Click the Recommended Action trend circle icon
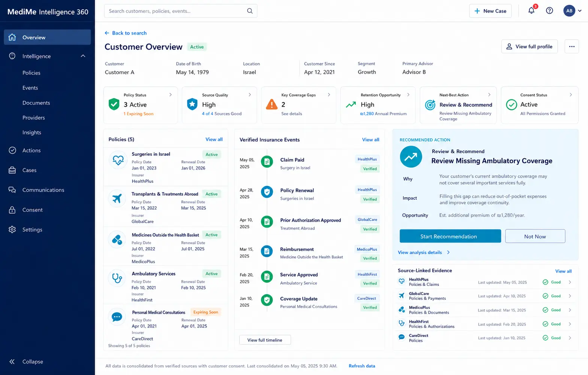588x375 pixels. [x=411, y=156]
